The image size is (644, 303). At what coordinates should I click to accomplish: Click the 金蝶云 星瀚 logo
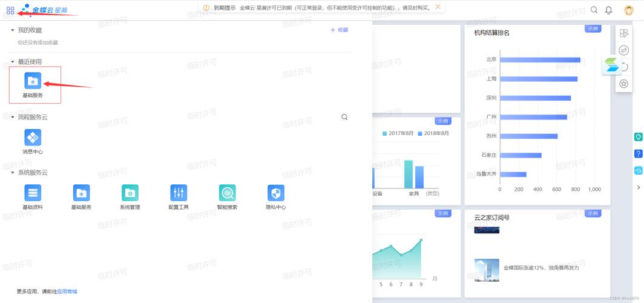[x=44, y=9]
